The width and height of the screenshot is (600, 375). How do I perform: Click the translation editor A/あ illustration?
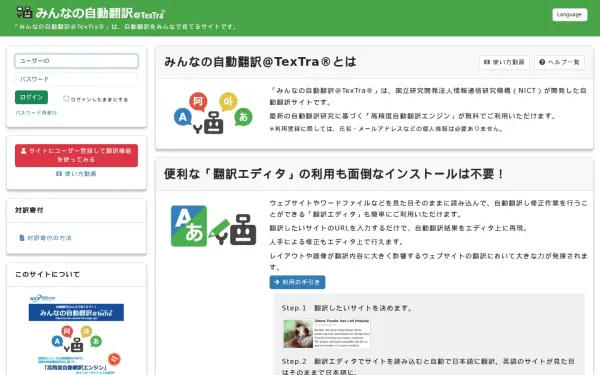pos(213,226)
